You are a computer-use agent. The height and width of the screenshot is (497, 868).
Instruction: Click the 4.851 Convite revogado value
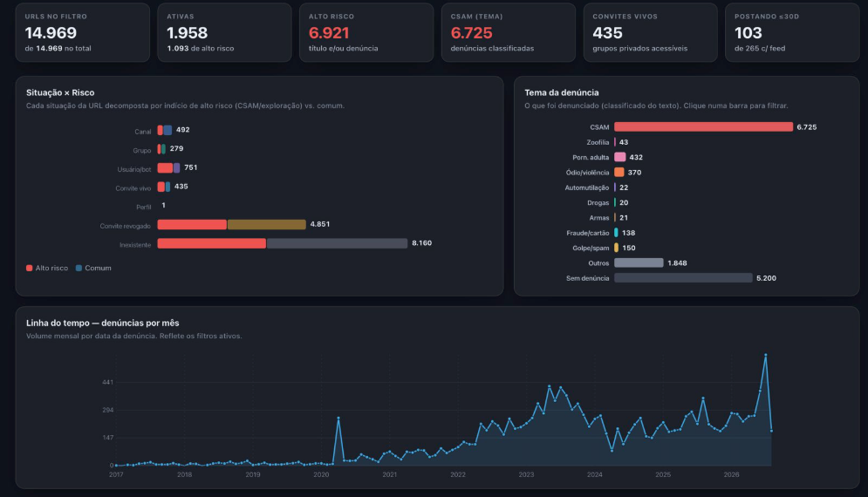coord(320,224)
